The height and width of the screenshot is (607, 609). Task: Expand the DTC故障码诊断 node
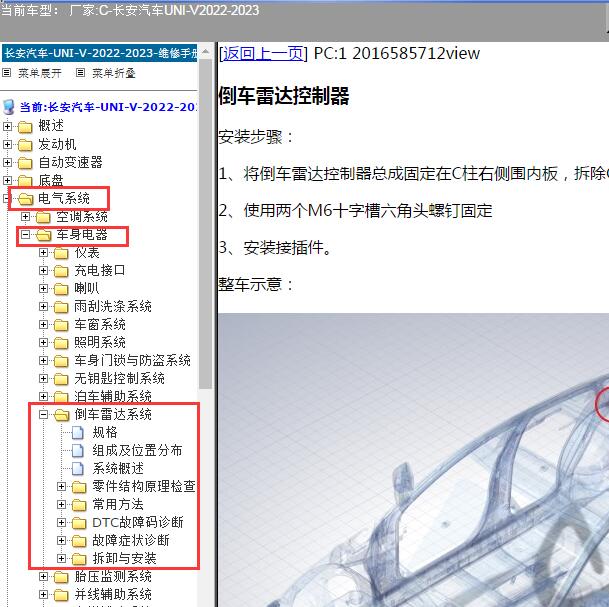click(61, 523)
